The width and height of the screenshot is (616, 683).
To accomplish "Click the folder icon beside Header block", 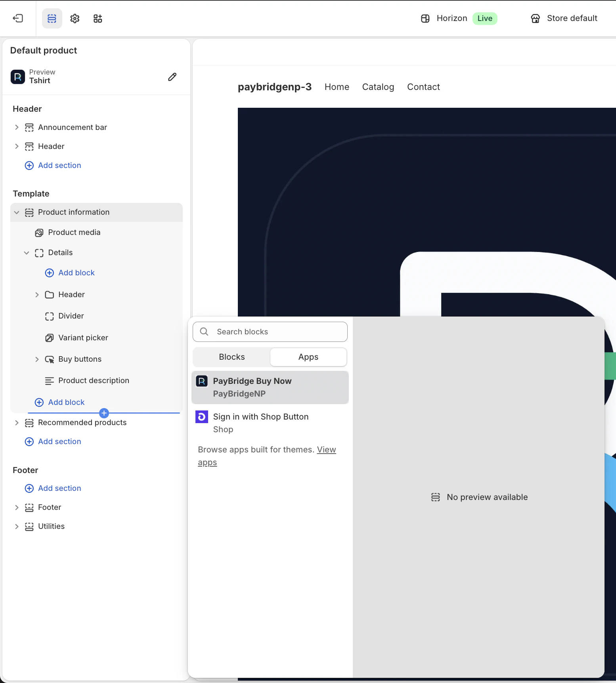I will point(50,295).
